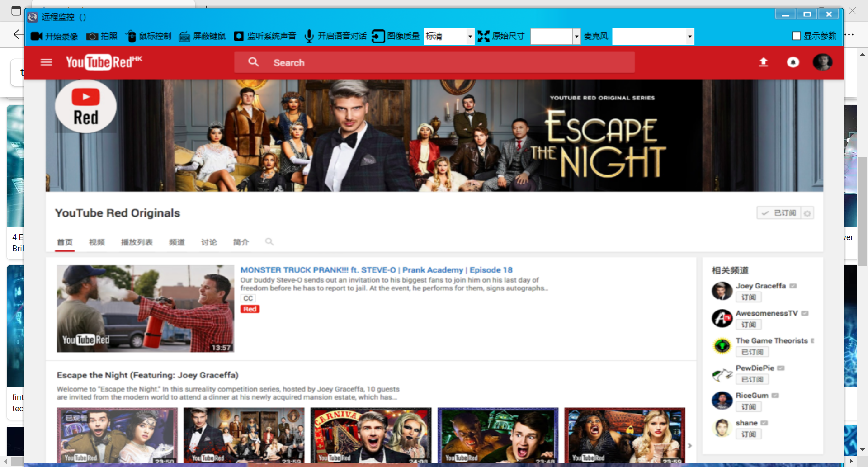Toggle the 已订阅 subscribed button on channel
Image resolution: width=868 pixels, height=467 pixels.
[x=779, y=213]
